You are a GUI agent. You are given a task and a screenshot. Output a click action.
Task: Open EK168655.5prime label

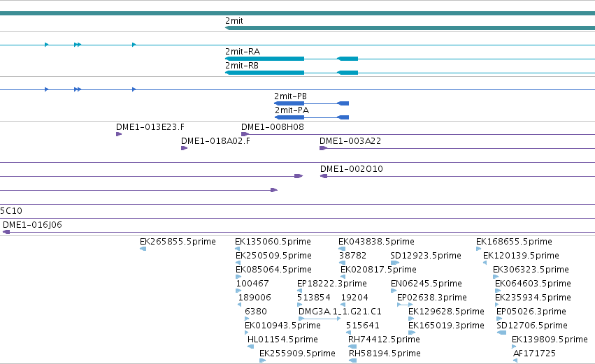pos(514,242)
